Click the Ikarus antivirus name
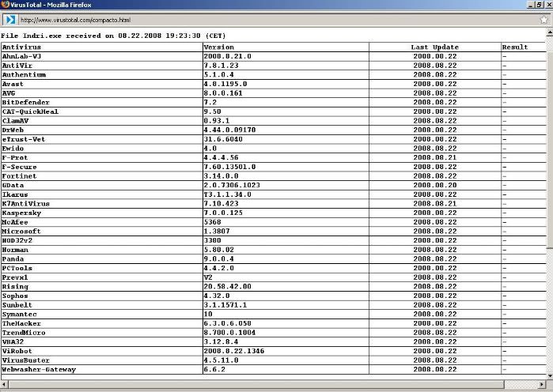This screenshot has height=392, width=553. click(x=15, y=194)
